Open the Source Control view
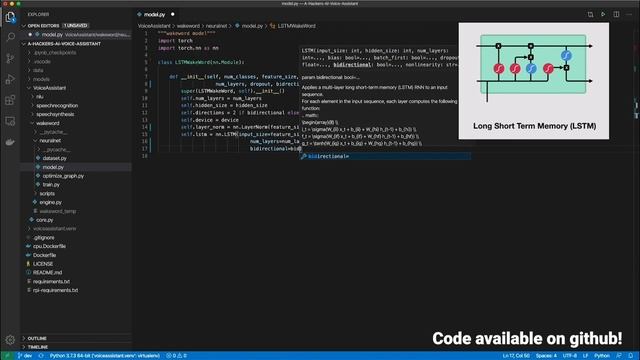Screen dimensions: 640x360 [x=10, y=58]
